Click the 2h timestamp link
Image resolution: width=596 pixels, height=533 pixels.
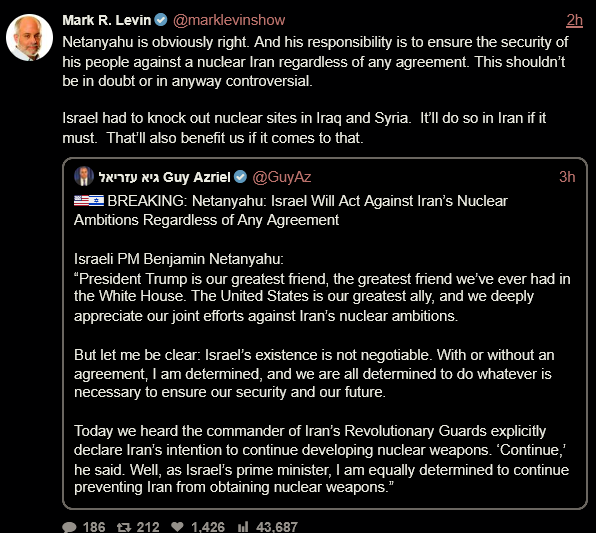(x=574, y=20)
